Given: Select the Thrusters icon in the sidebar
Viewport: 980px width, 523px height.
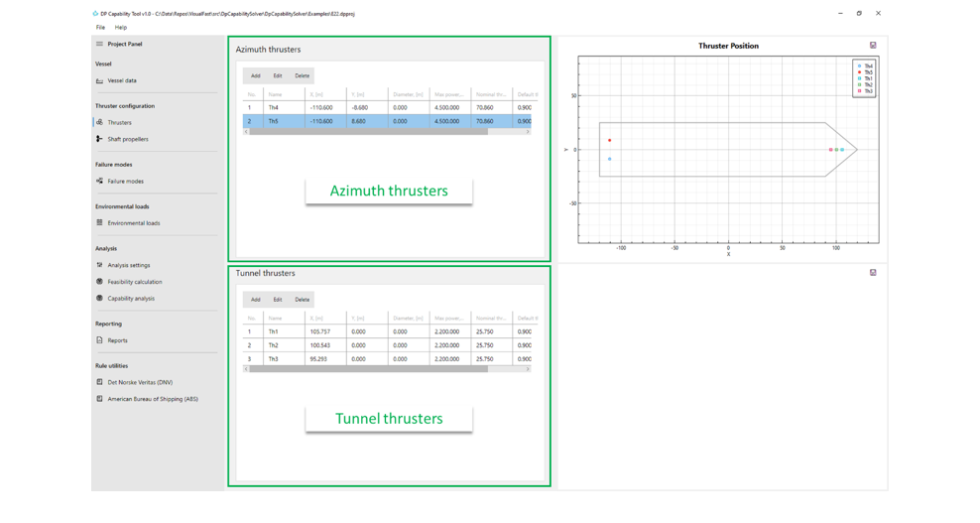Looking at the screenshot, I should 99,123.
